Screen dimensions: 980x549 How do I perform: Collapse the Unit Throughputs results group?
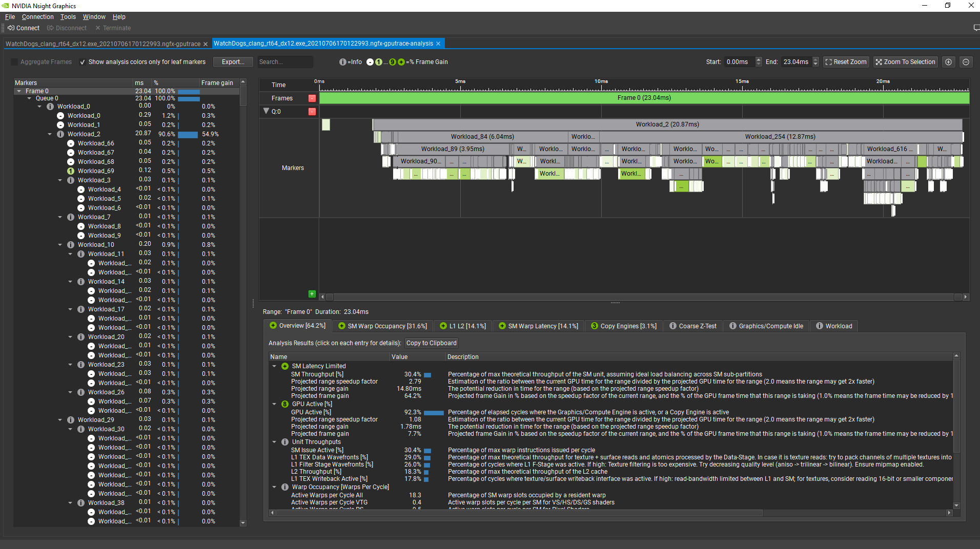tap(274, 442)
